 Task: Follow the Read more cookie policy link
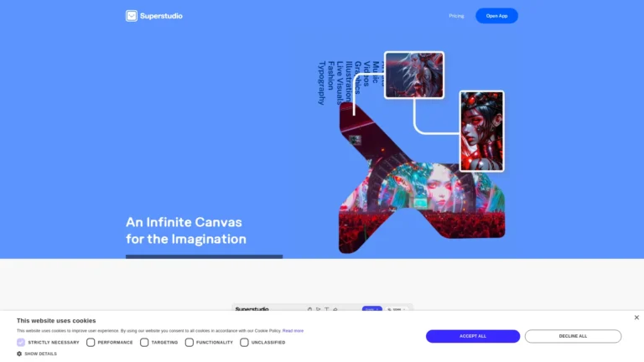coord(293,330)
